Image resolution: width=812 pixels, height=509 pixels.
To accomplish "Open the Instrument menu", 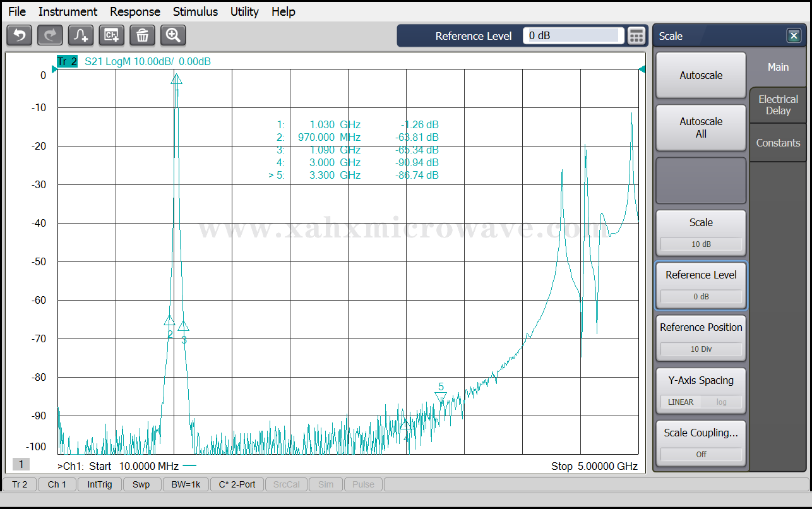I will (x=68, y=11).
